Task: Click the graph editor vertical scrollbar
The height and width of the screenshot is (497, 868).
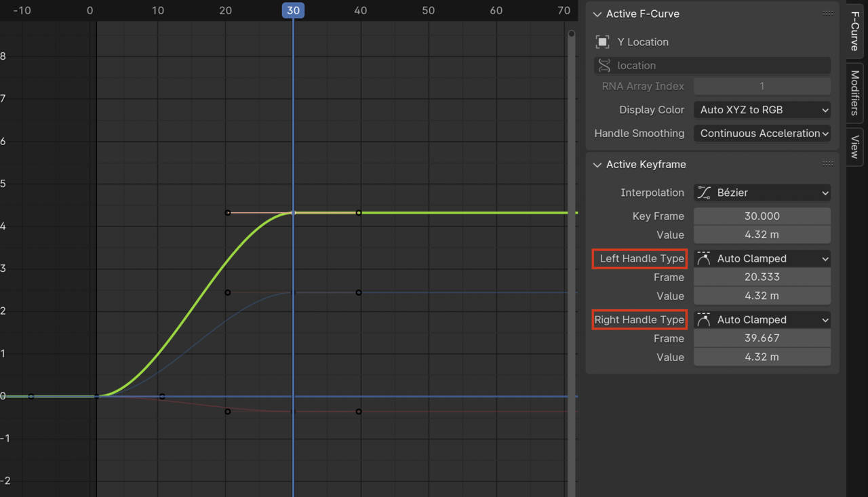Action: tap(572, 264)
